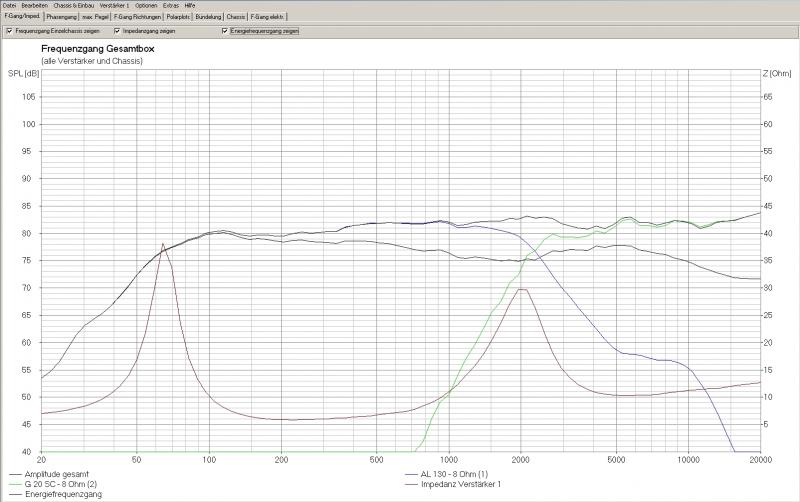This screenshot has width=800, height=502.
Task: Disable Energiefrequenzgang zeigen checkbox
Action: coord(225,31)
